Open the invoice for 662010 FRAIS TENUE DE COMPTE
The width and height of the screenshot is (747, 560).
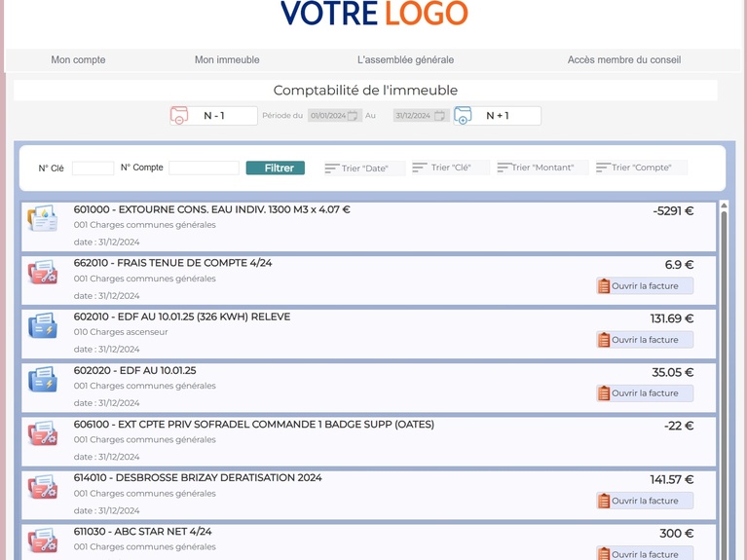coord(645,286)
